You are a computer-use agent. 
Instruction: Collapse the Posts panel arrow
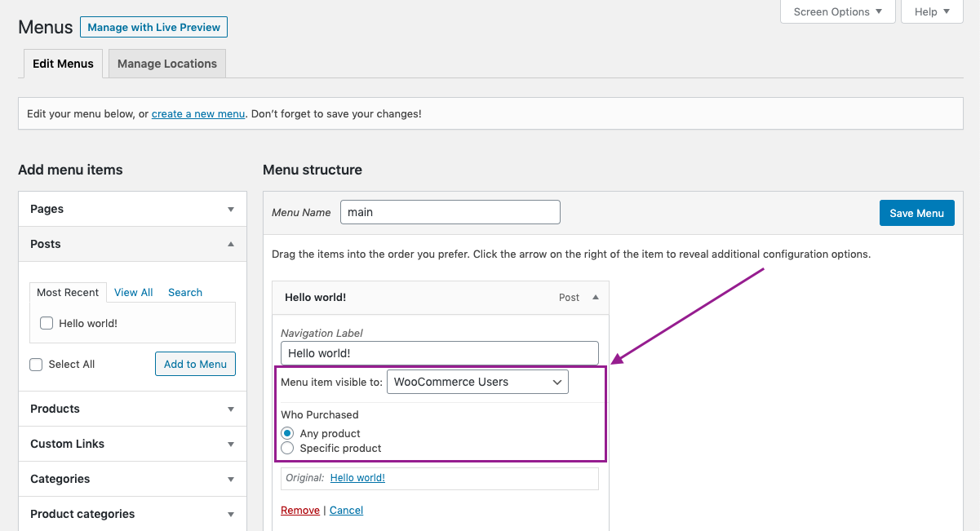[x=231, y=244]
